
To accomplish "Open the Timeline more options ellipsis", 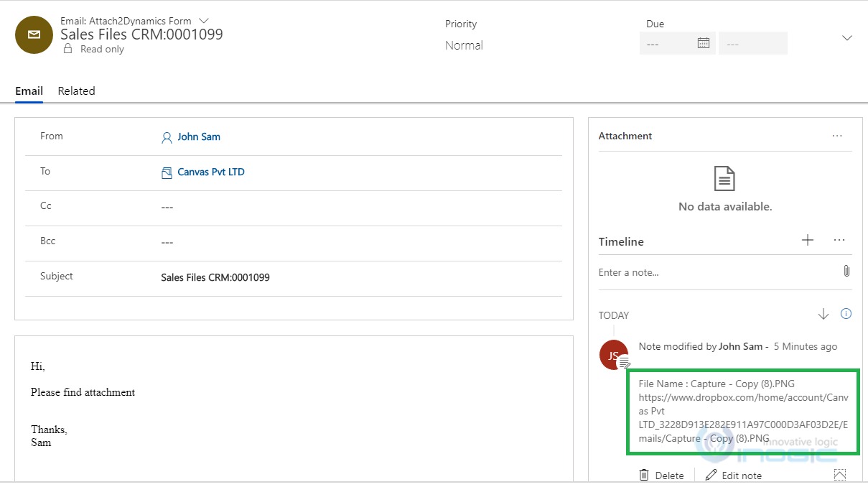I will coord(839,241).
